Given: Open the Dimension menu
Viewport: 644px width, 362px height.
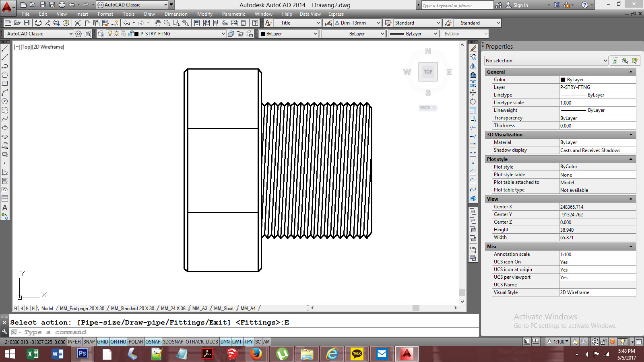Looking at the screenshot, I should [176, 14].
